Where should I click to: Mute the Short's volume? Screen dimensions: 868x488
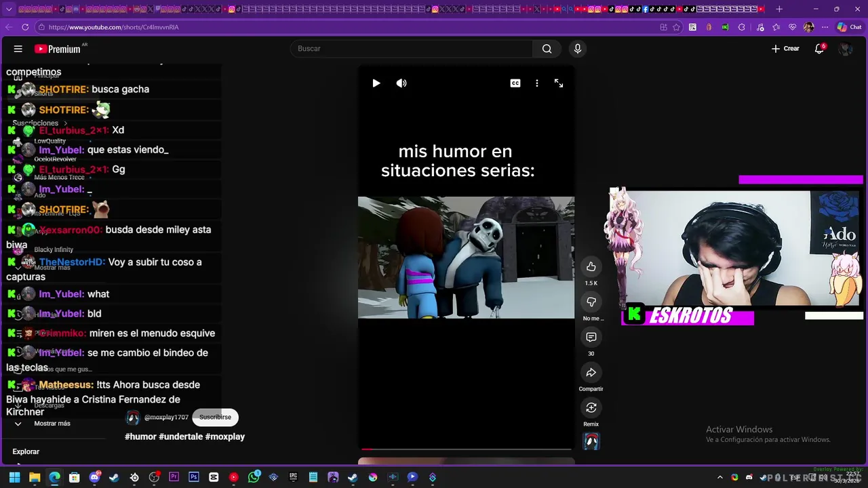tap(401, 83)
